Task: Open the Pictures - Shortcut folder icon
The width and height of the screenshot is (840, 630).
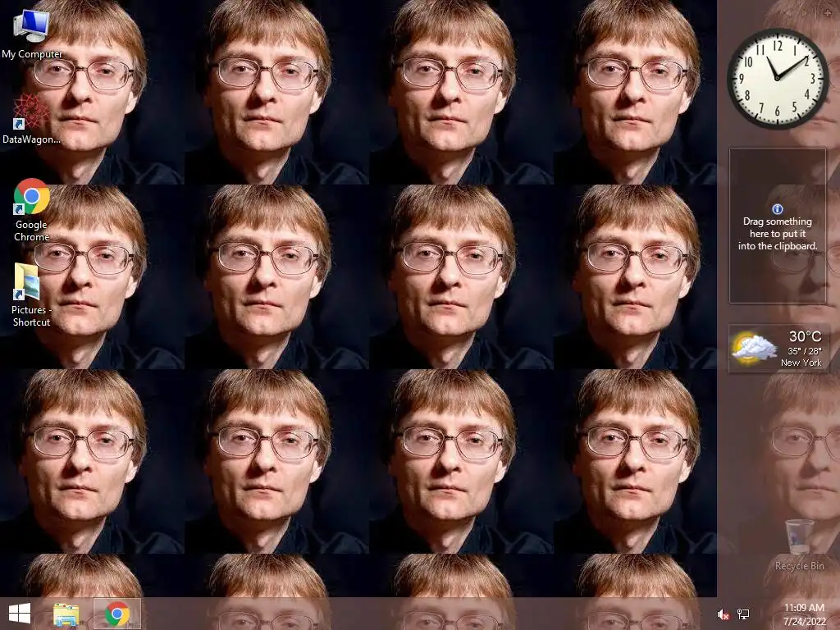Action: (x=31, y=294)
